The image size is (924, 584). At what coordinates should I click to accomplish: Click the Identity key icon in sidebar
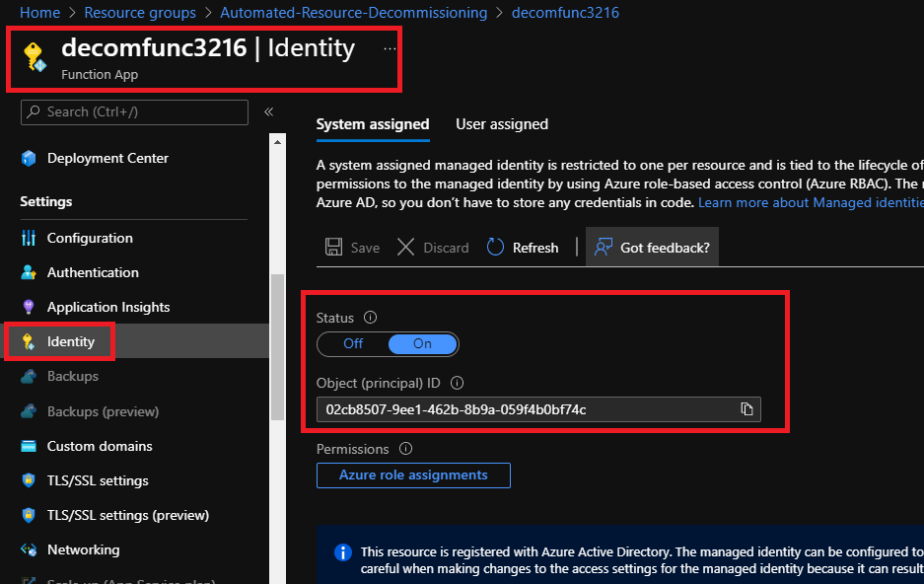click(29, 341)
